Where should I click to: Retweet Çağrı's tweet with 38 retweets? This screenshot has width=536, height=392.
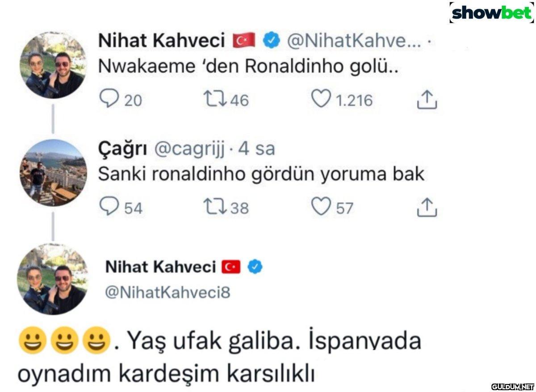pos(212,208)
